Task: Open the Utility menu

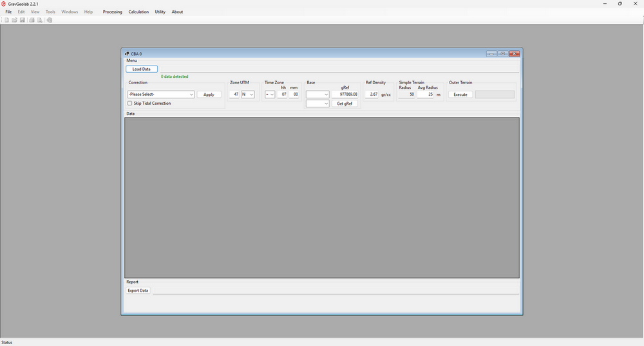Action: tap(160, 12)
